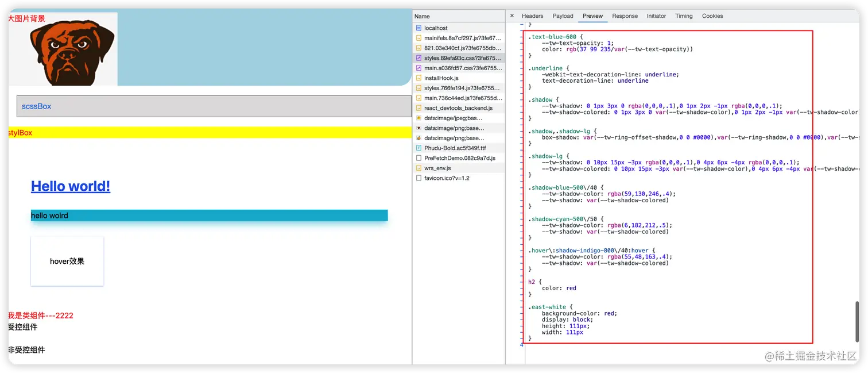Click the preview pane vertical scrollbar
The image size is (868, 373).
point(858,321)
